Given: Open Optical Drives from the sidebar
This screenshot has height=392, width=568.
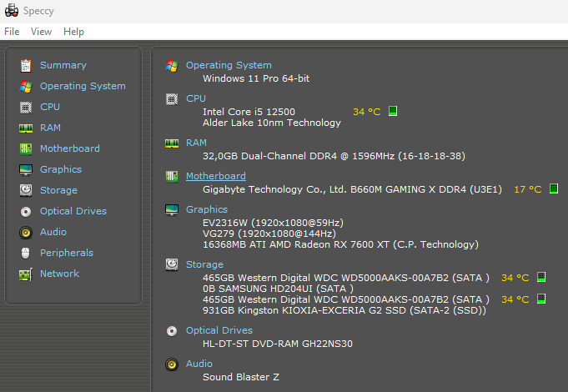Looking at the screenshot, I should pos(73,211).
